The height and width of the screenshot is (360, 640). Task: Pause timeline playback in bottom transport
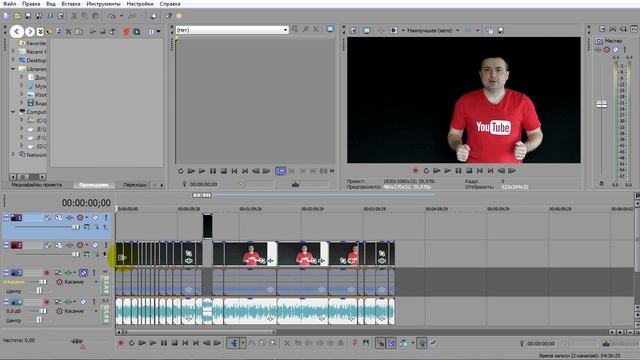164,343
